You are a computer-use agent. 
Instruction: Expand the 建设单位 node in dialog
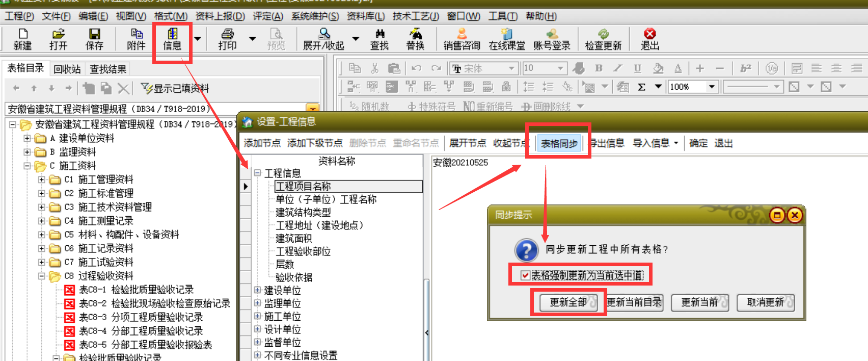coord(257,290)
